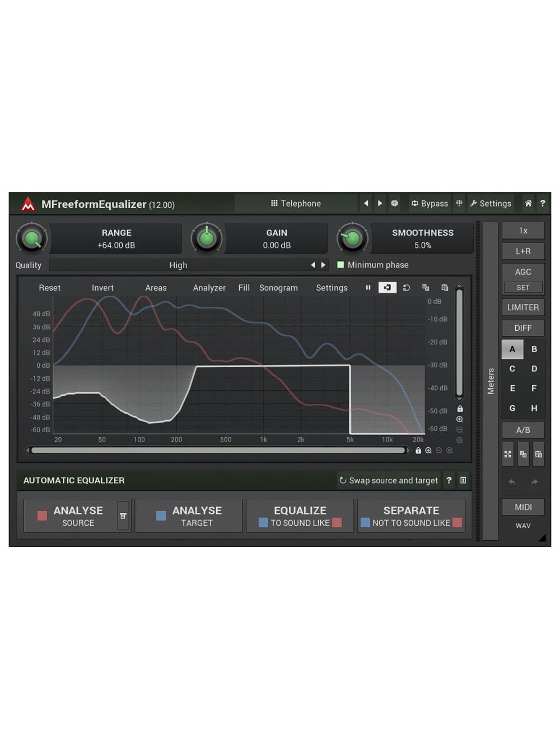The width and height of the screenshot is (560, 739).
Task: Open the Telephone preset selector
Action: point(296,203)
